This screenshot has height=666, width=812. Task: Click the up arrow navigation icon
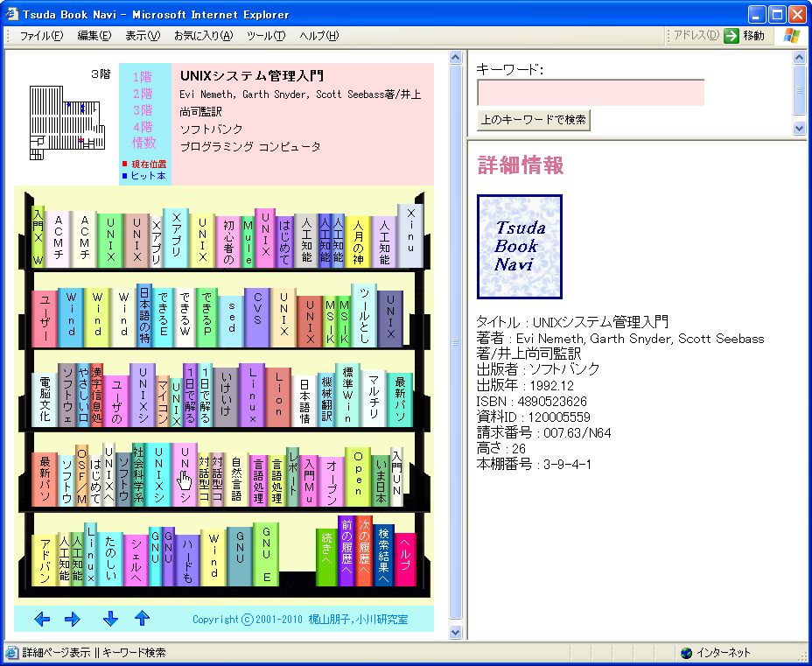click(x=142, y=619)
